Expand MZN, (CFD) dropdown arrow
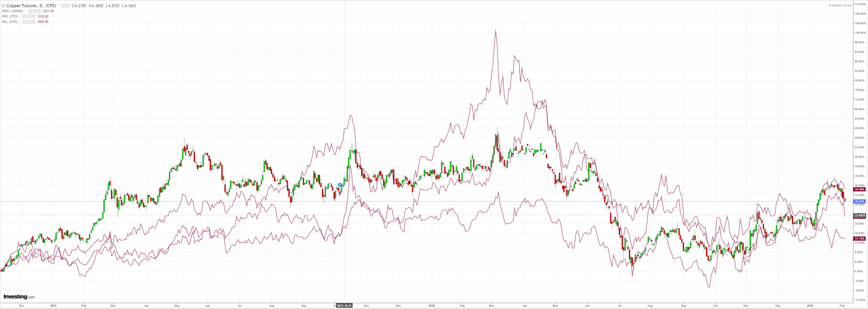Screen dimensions: 868x309 pyautogui.click(x=19, y=16)
